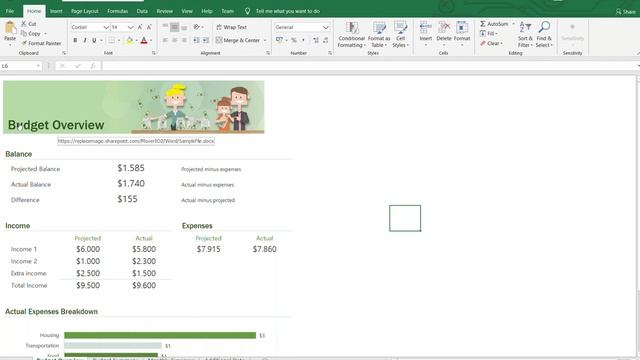Click the Paste clipboard icon
640x360 pixels.
coord(10,29)
